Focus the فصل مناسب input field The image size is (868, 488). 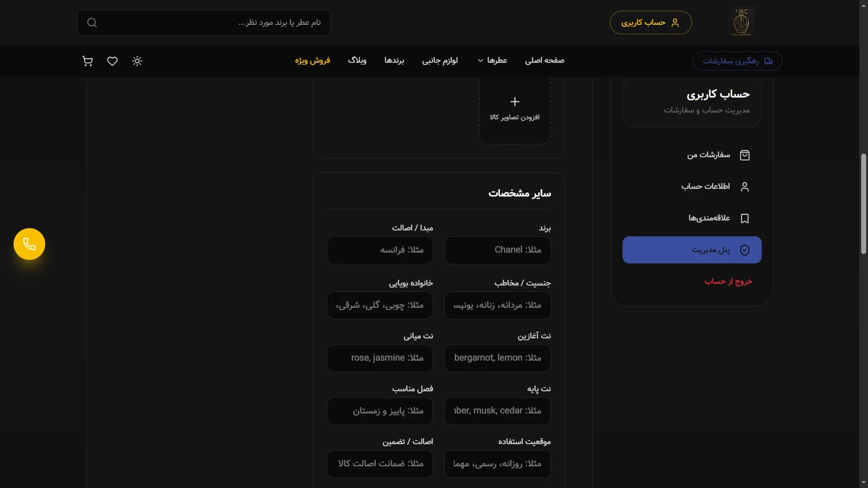tap(380, 411)
